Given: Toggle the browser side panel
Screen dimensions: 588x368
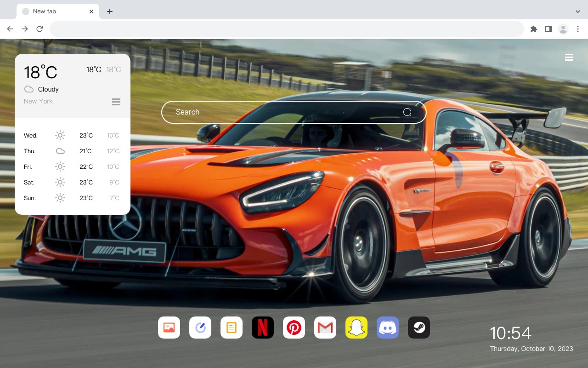Looking at the screenshot, I should point(548,29).
